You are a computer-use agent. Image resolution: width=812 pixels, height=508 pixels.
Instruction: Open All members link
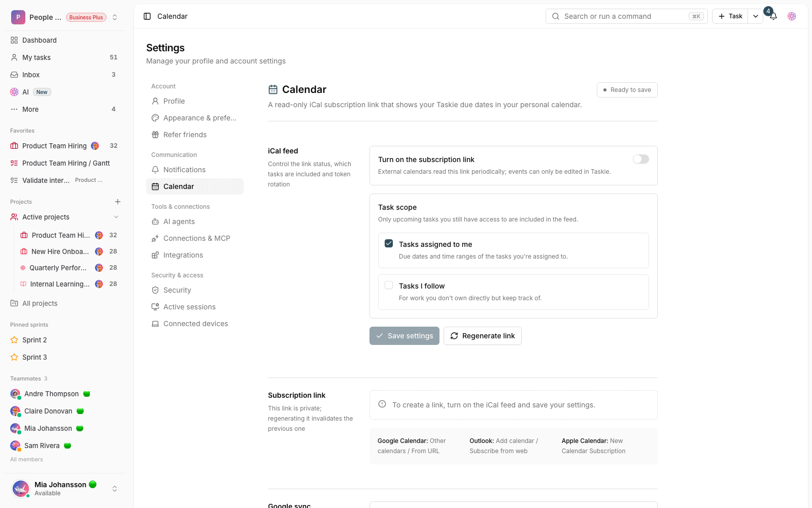pyautogui.click(x=26, y=459)
